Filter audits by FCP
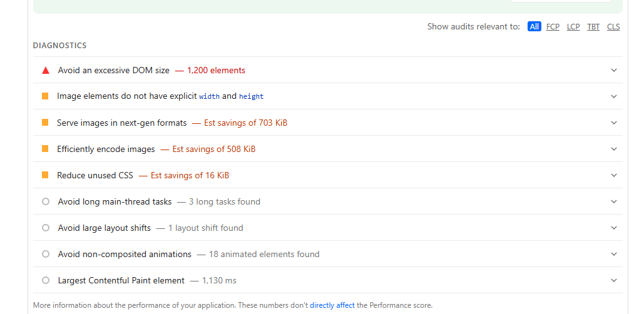This screenshot has height=314, width=644. pos(553,27)
